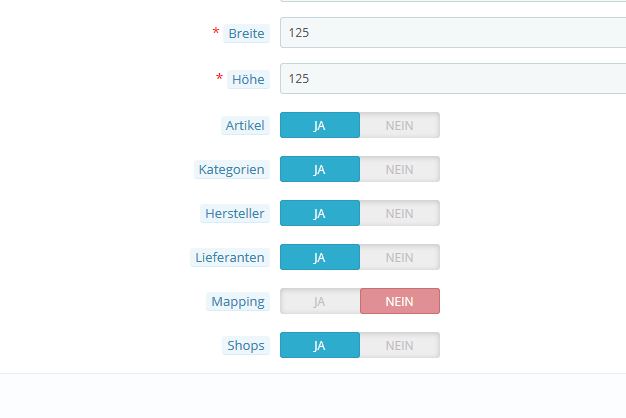Click the Höhe field label
This screenshot has height=418, width=626.
[x=248, y=78]
